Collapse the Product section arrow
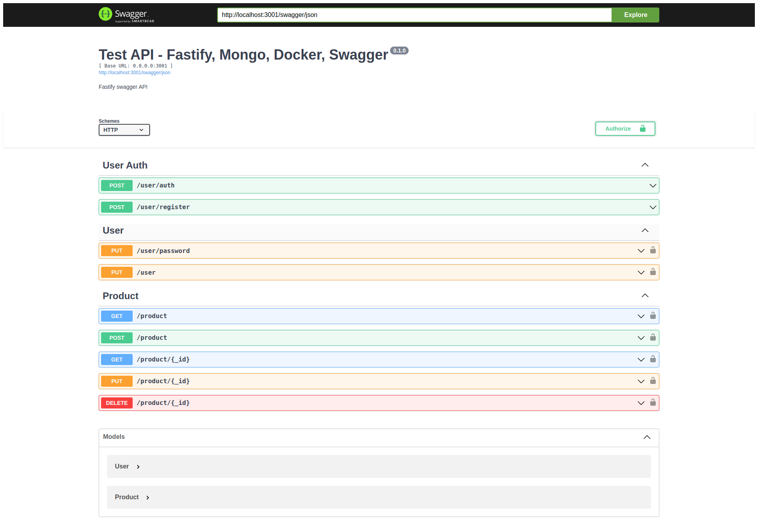758x532 pixels. (645, 296)
